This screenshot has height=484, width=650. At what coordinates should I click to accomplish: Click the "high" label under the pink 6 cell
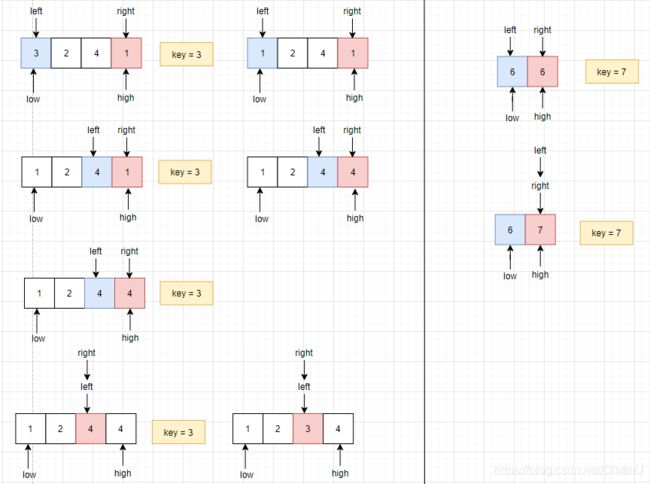[542, 116]
